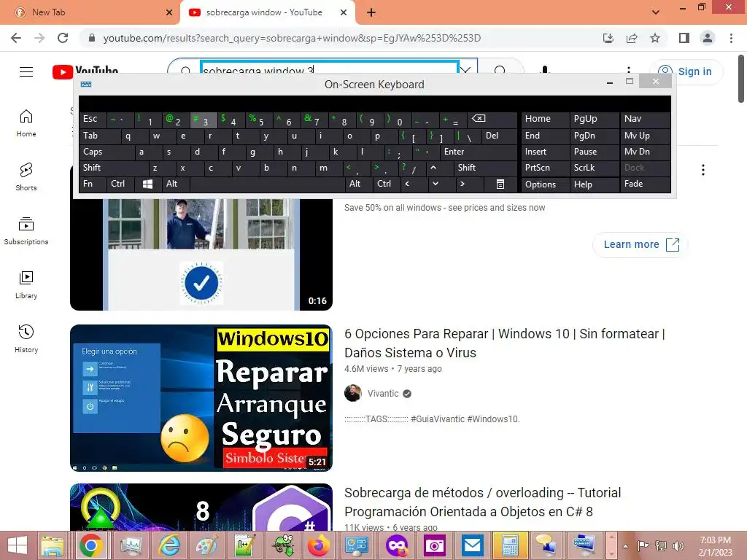The width and height of the screenshot is (747, 560).
Task: Toggle the left Alt key
Action: pos(176,184)
